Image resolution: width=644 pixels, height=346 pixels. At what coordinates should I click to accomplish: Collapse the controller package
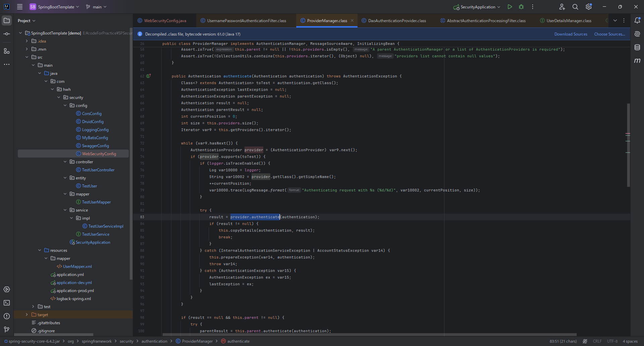pos(65,162)
